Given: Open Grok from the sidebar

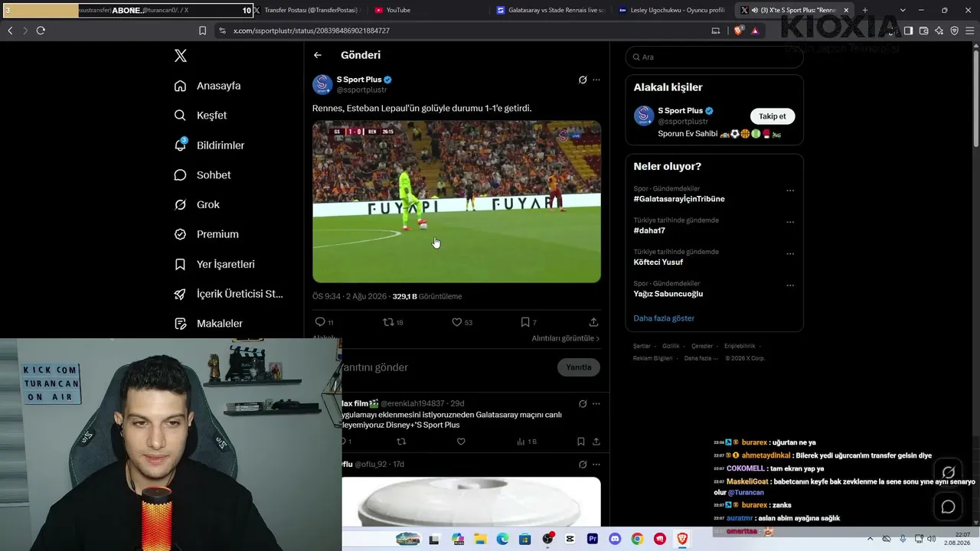Looking at the screenshot, I should coord(197,205).
